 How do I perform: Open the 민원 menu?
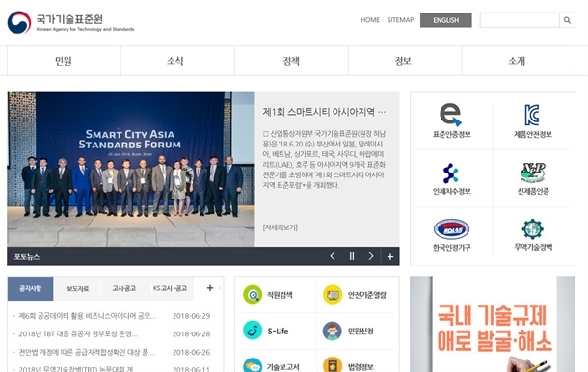pos(64,61)
